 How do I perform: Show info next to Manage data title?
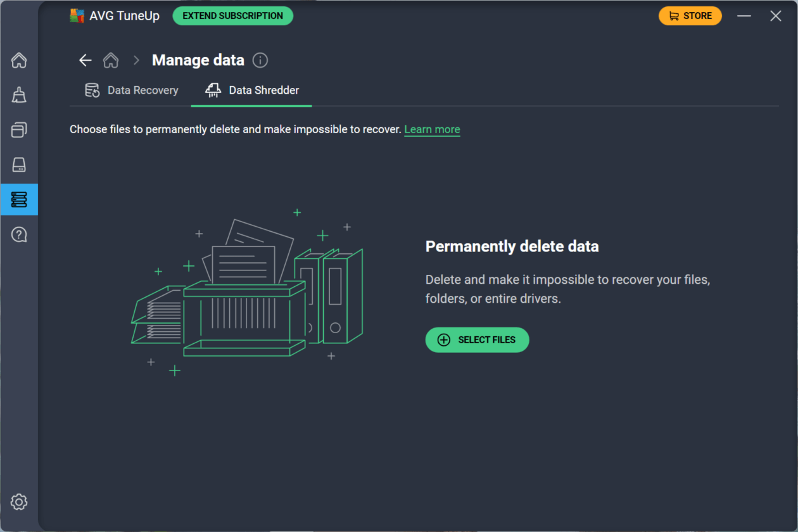(260, 60)
